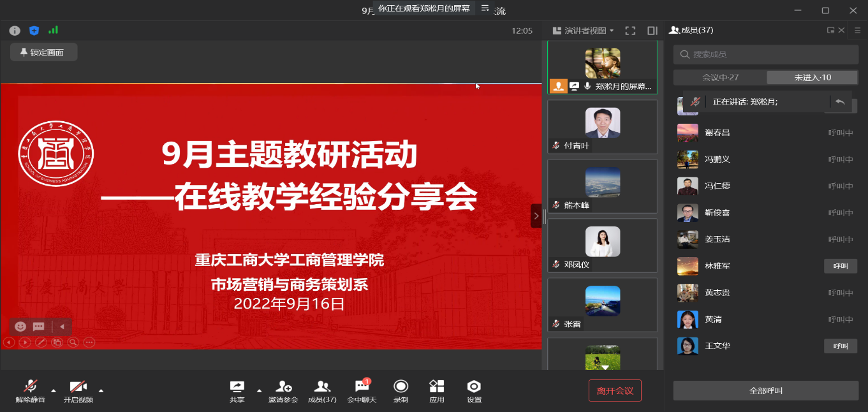Open the meeting info icon

point(15,31)
